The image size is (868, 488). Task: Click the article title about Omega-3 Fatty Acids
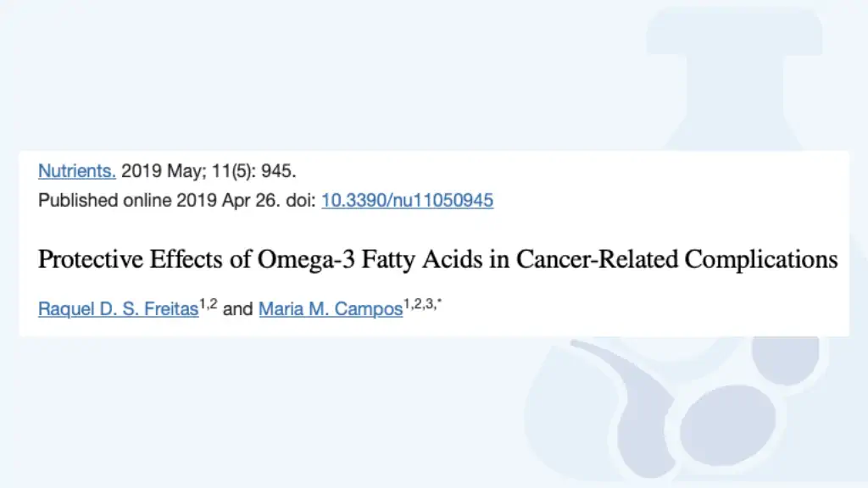[438, 259]
